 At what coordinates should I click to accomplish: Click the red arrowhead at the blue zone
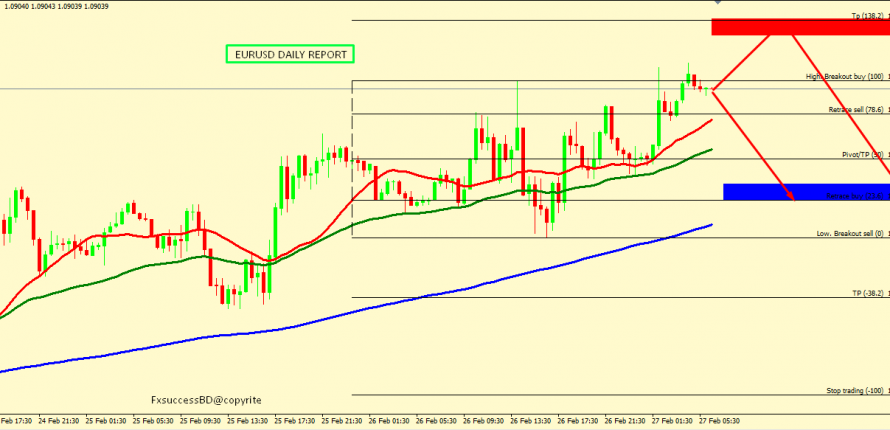coord(790,198)
